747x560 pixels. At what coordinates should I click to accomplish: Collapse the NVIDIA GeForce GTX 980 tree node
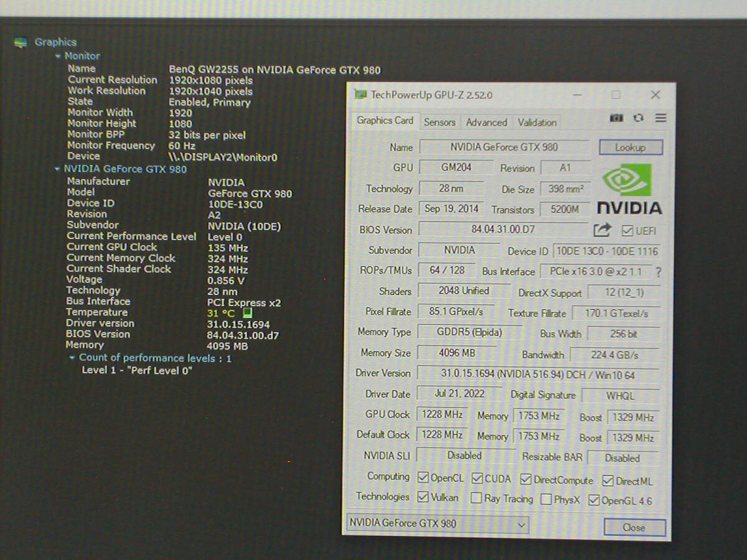pyautogui.click(x=58, y=169)
